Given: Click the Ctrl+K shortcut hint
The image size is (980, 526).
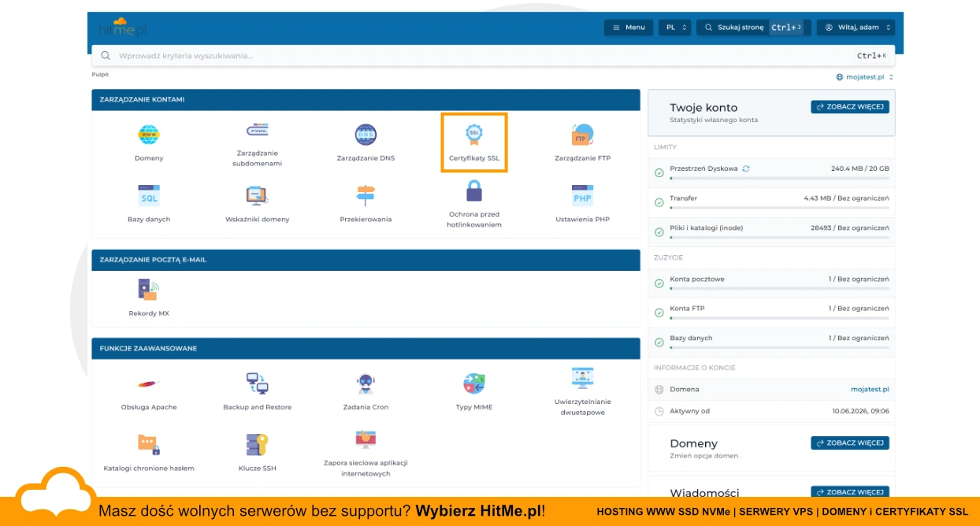Looking at the screenshot, I should 871,56.
